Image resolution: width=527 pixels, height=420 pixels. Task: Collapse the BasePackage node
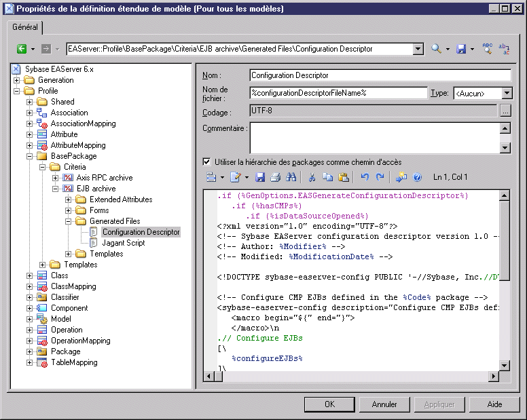30,156
